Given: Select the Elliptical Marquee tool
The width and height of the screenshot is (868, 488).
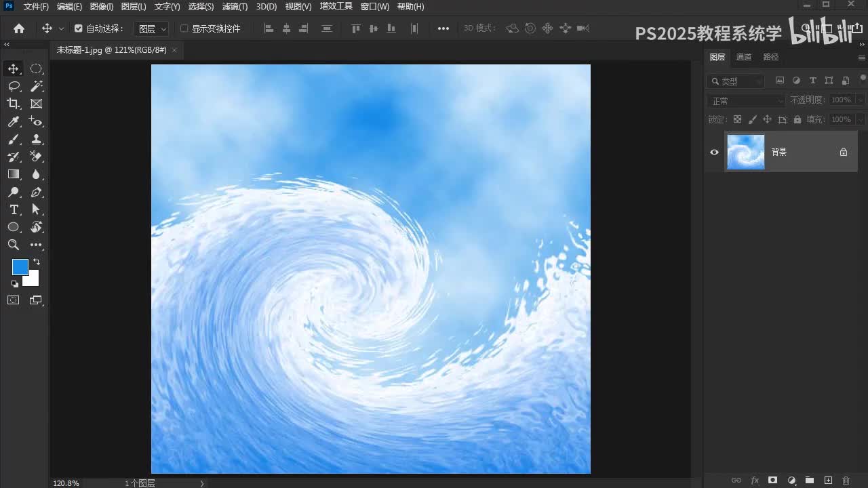Looking at the screenshot, I should (x=37, y=68).
